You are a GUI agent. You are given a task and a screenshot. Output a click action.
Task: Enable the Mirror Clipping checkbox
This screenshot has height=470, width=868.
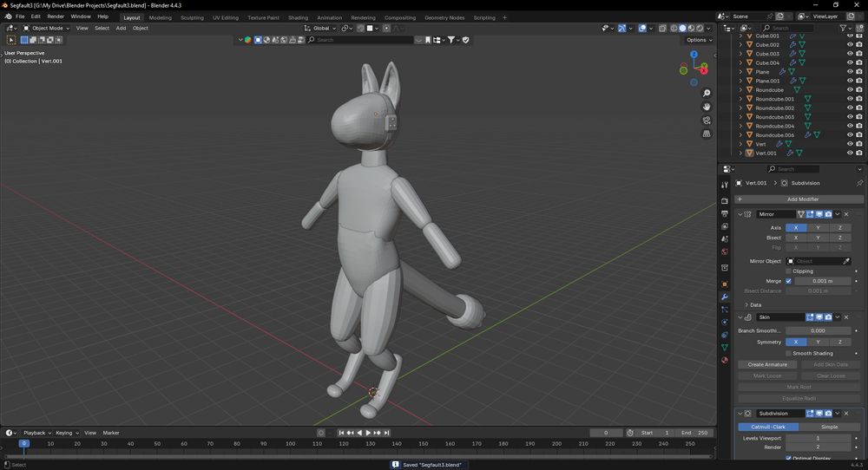(x=788, y=271)
